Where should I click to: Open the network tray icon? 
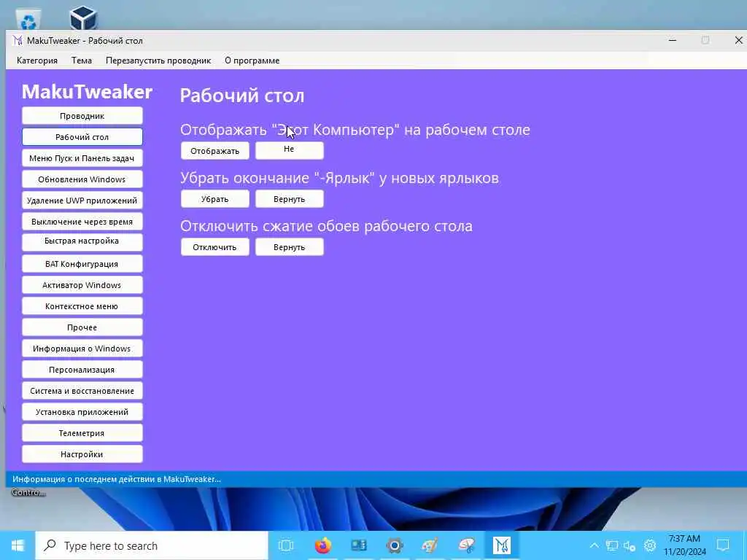(612, 545)
